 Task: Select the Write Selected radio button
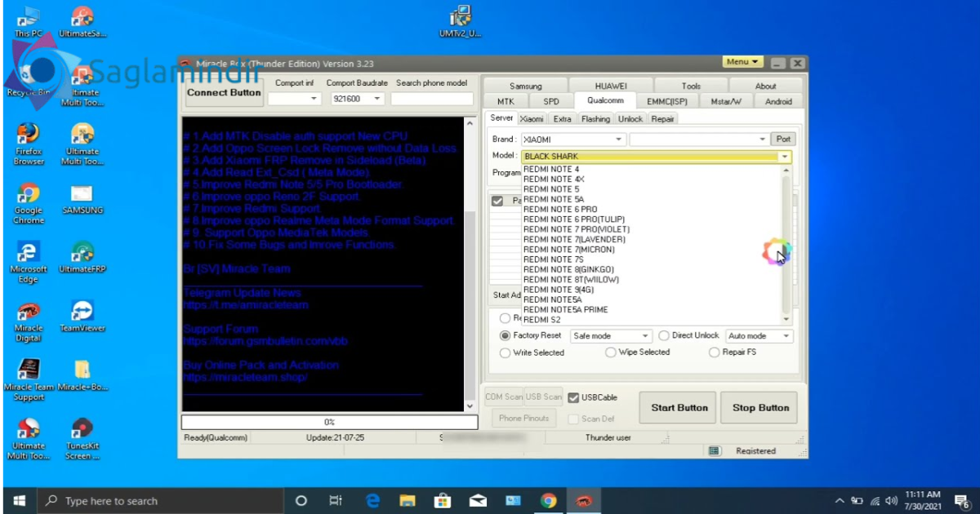point(505,352)
